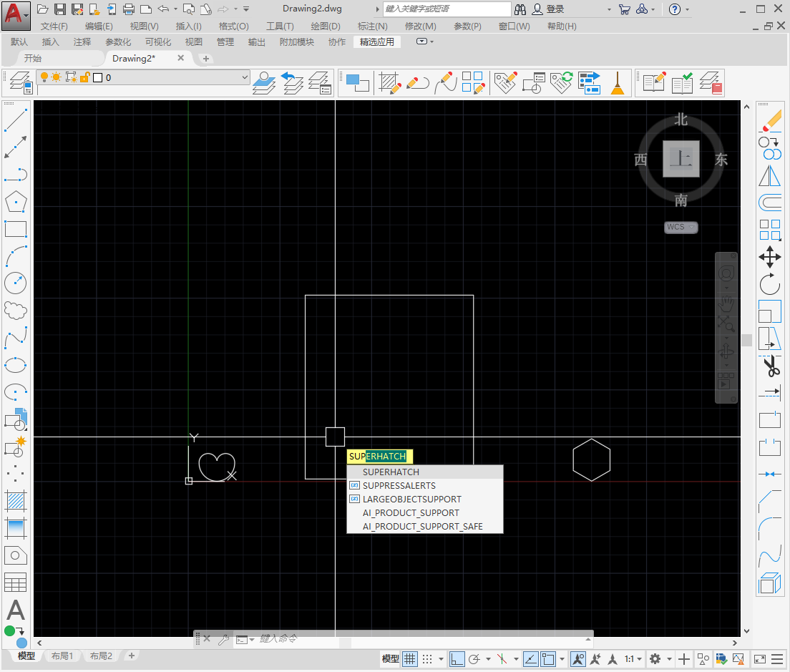The image size is (790, 672).
Task: Select the Rectangle drawing tool
Action: 16,229
